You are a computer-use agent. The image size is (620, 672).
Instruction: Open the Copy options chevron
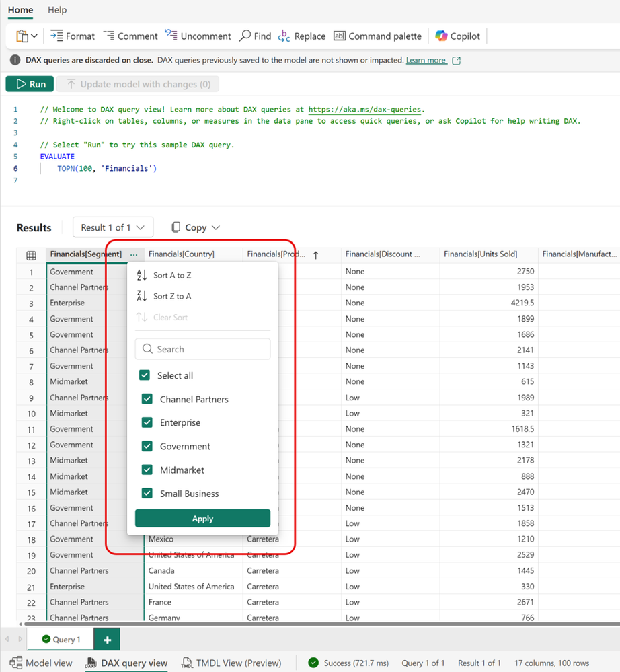click(x=216, y=227)
